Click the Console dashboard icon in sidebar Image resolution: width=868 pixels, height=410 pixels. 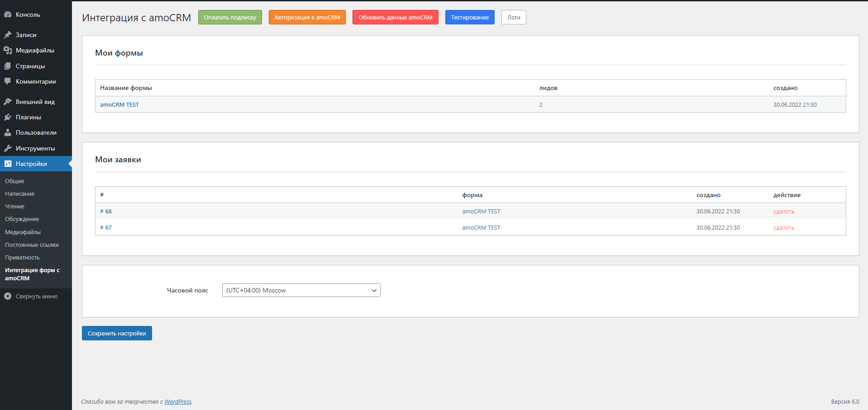coord(8,14)
